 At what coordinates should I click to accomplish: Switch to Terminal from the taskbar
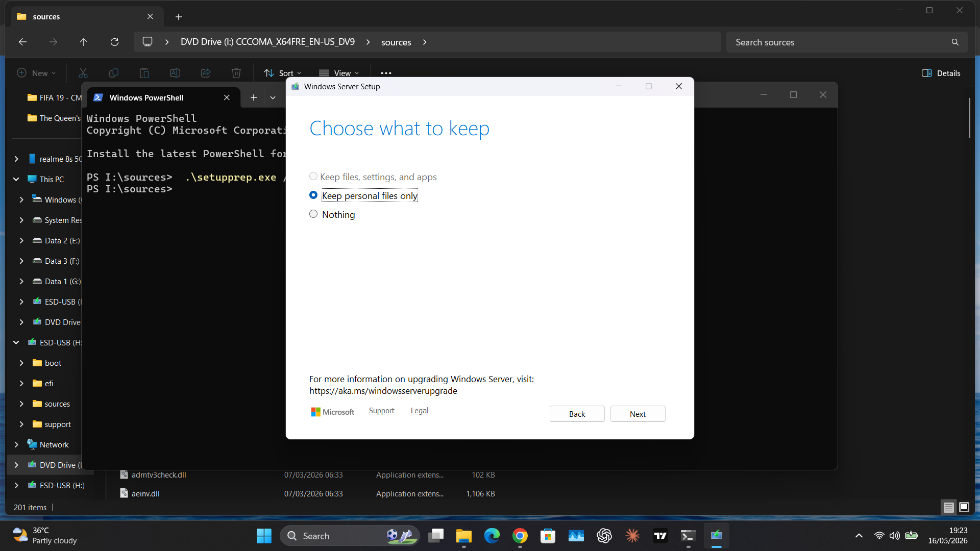point(688,536)
